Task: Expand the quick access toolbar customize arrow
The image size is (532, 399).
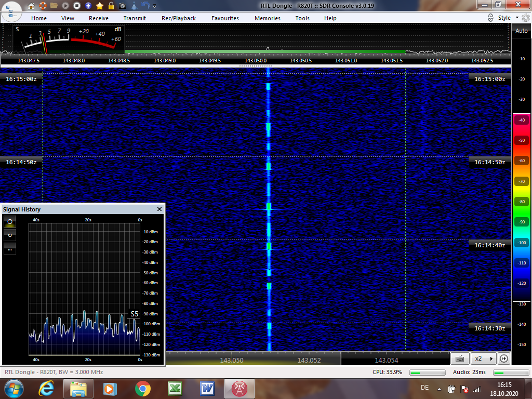Action: click(155, 6)
